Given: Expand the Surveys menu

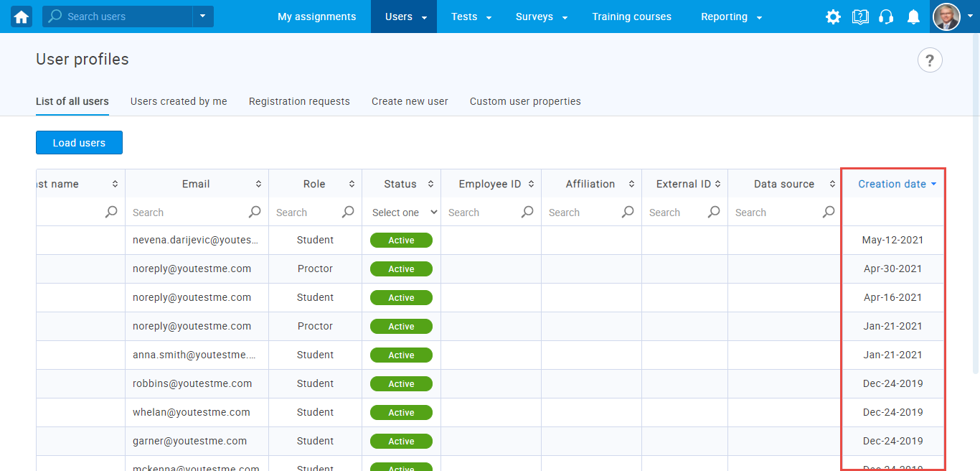Looking at the screenshot, I should click(540, 17).
